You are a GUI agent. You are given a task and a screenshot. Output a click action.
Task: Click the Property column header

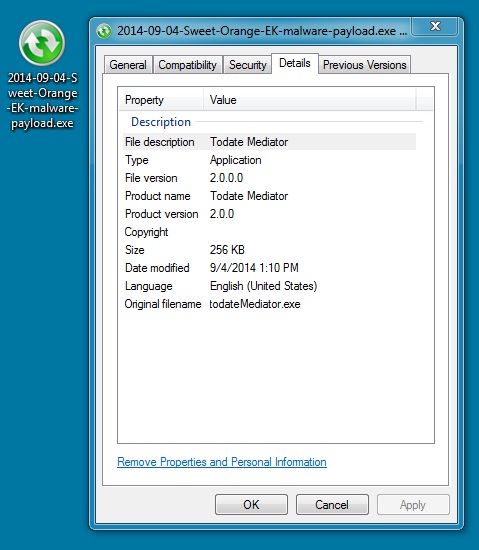click(x=161, y=100)
